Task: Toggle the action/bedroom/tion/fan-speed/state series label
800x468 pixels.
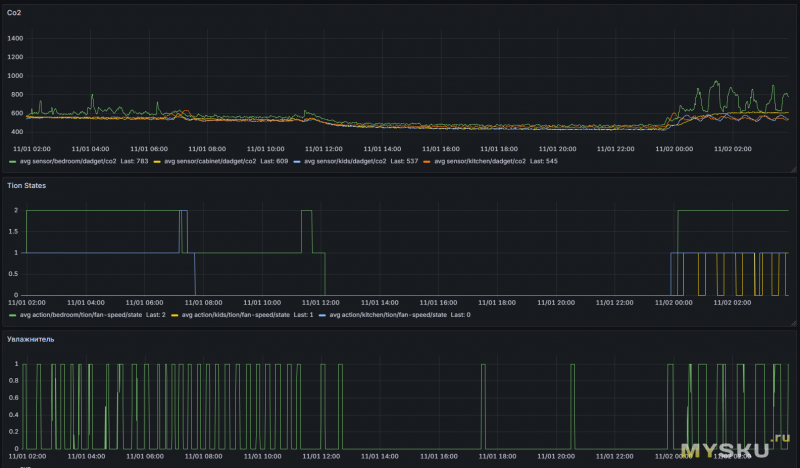Action: 80,315
